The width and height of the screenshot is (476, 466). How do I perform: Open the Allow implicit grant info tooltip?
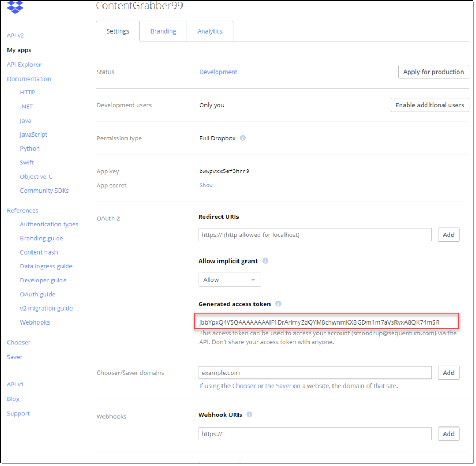click(265, 261)
